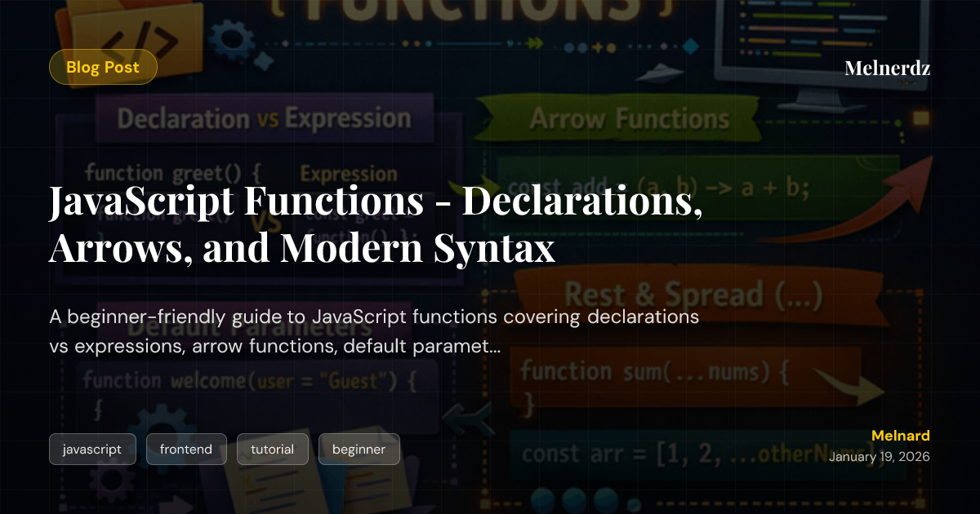Click the beginner-friendly guide description text

pos(374,331)
